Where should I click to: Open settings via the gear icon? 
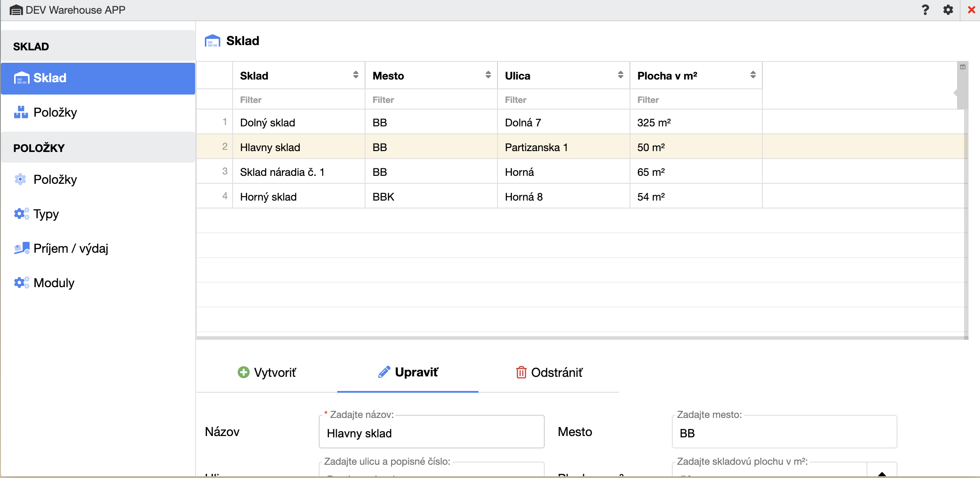click(x=948, y=10)
